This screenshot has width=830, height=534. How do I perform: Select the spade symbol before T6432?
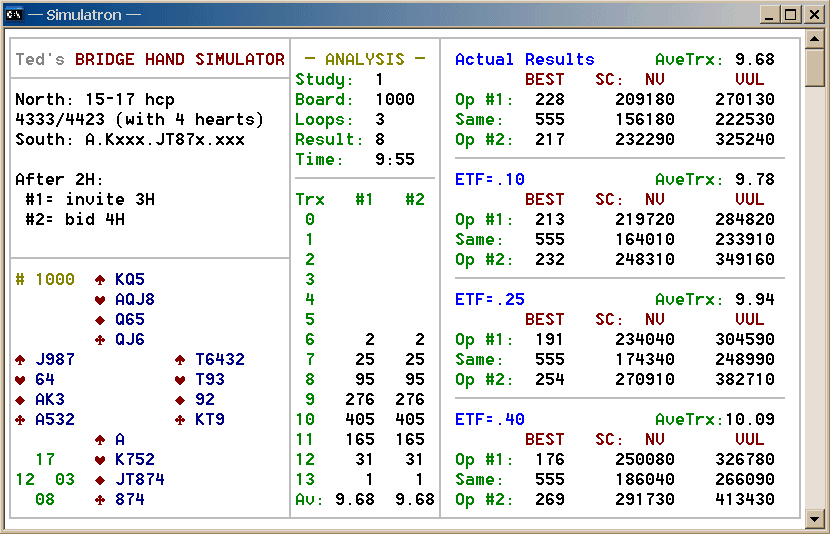coord(180,360)
